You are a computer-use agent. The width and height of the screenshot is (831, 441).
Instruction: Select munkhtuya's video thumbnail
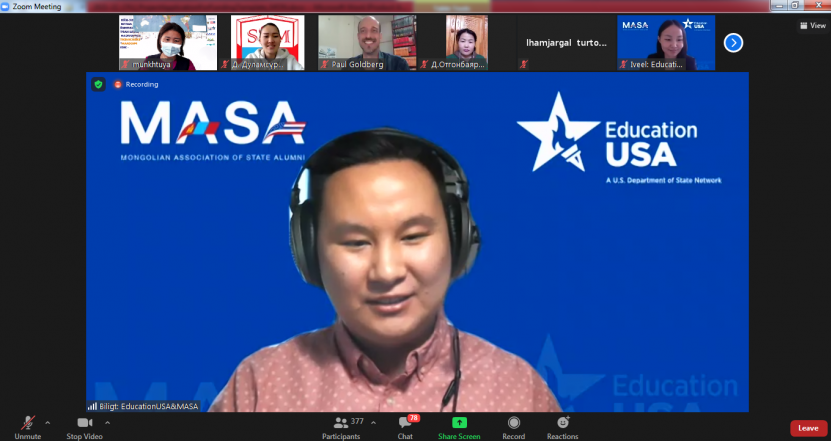pyautogui.click(x=168, y=43)
